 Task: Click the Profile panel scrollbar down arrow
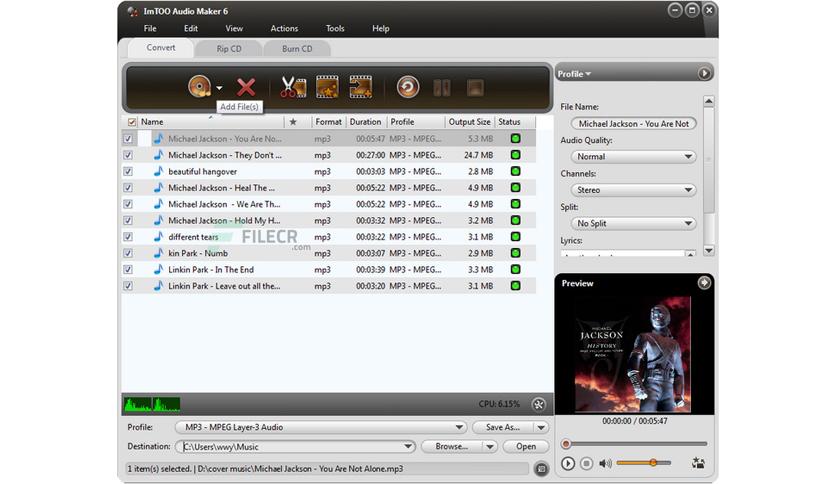click(x=709, y=251)
